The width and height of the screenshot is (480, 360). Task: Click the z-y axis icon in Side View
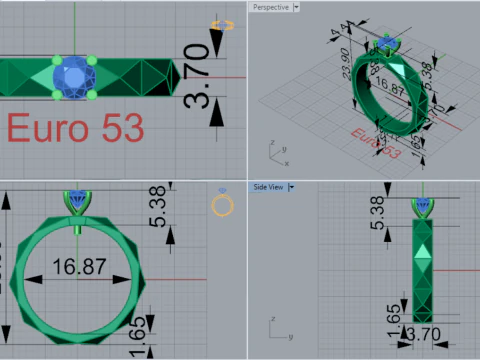pyautogui.click(x=281, y=329)
